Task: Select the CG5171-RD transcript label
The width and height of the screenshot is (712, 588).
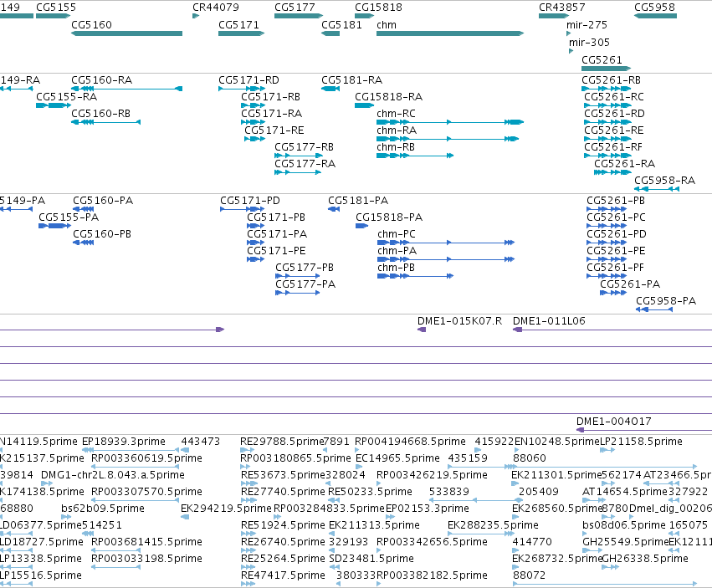Action: click(248, 80)
